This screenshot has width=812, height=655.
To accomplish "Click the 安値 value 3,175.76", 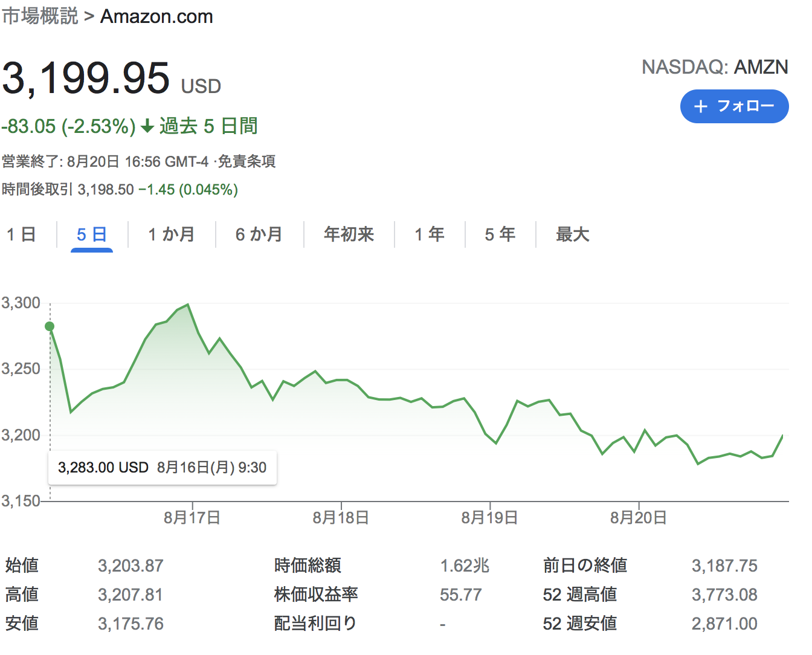I will click(130, 624).
